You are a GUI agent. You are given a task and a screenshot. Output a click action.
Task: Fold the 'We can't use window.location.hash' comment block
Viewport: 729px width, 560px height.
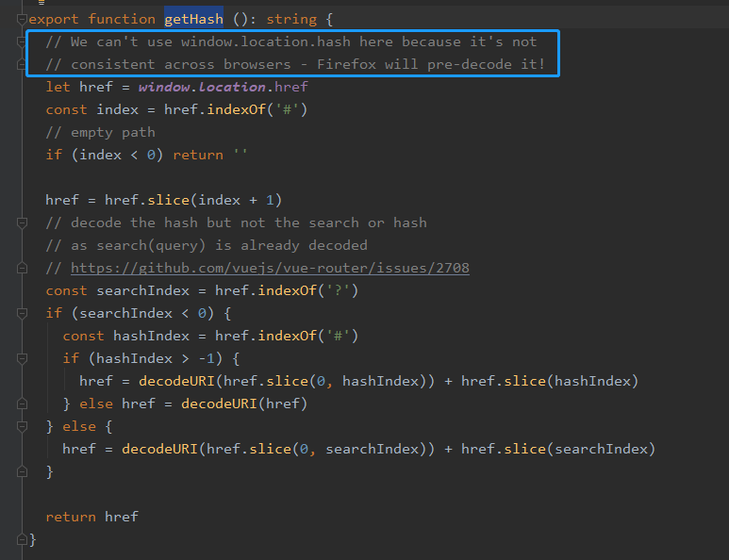[x=22, y=41]
